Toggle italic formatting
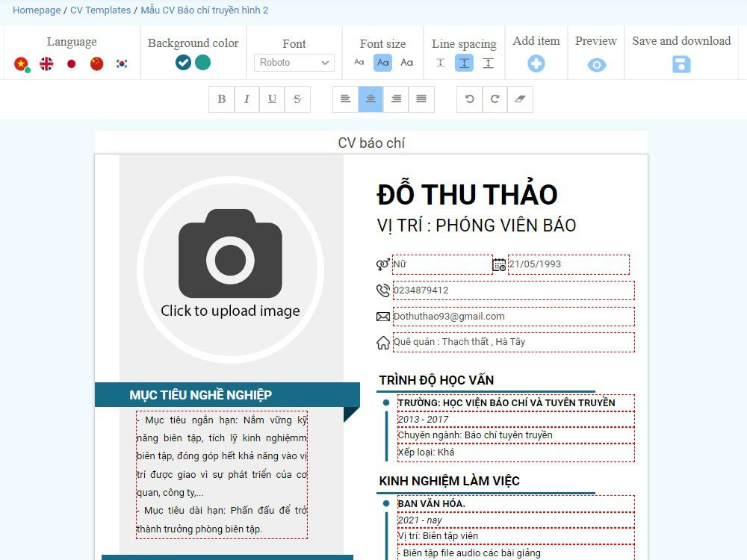The height and width of the screenshot is (560, 747). [247, 99]
